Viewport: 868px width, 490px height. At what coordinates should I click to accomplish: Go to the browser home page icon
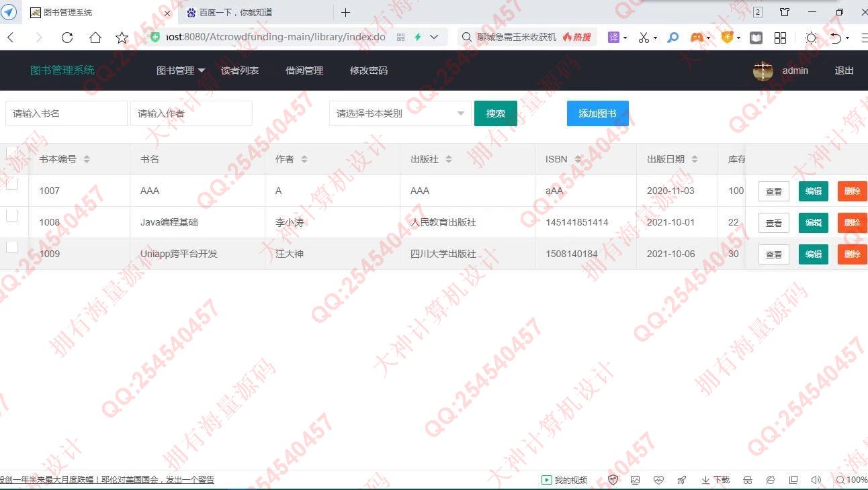pos(95,38)
